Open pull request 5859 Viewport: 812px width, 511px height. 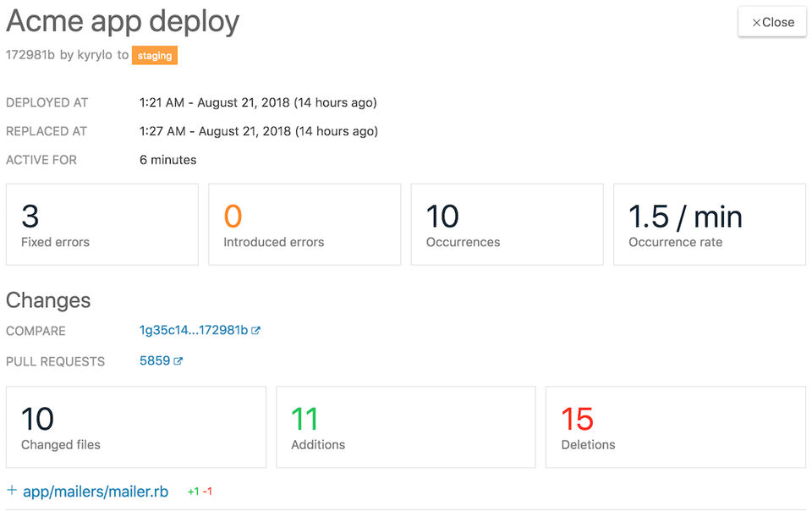pos(155,361)
